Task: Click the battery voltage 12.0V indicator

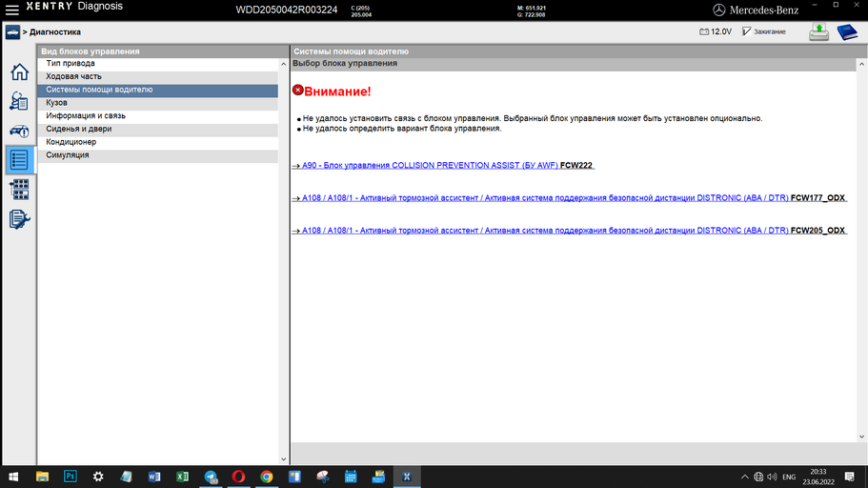Action: point(716,31)
